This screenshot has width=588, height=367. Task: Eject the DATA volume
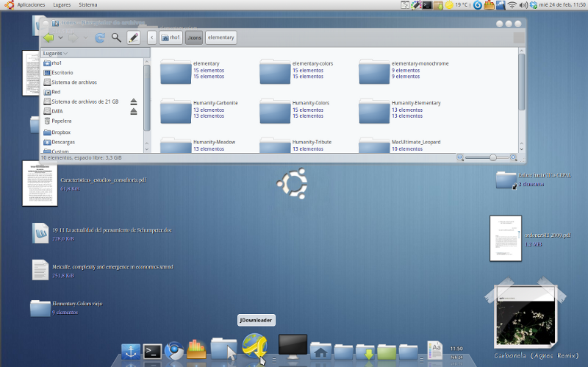coord(134,112)
